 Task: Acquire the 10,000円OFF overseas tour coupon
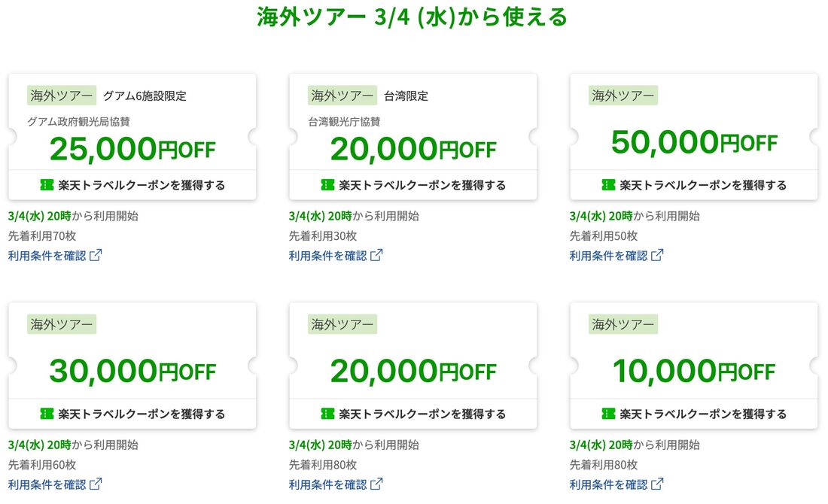pyautogui.click(x=694, y=413)
